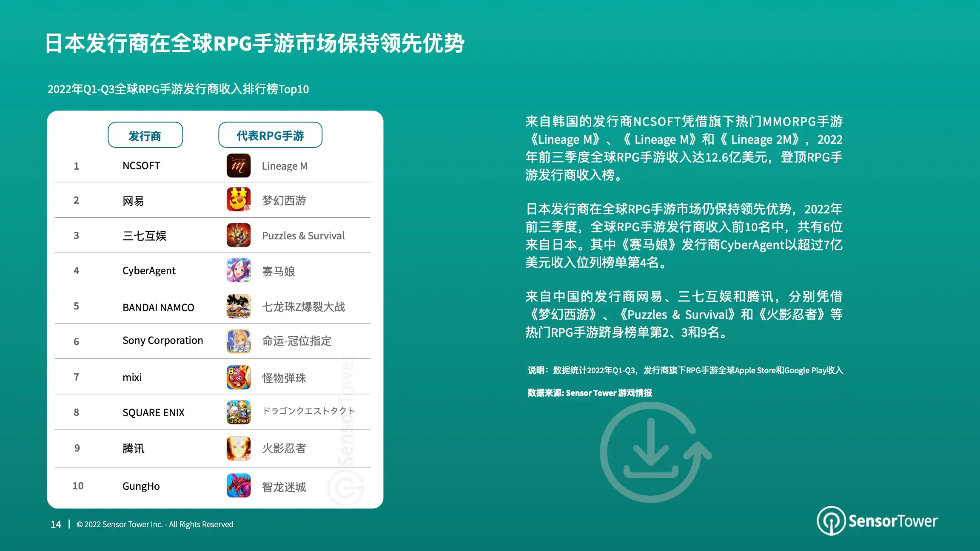Click the paragraph about 网易、三七互娱和腾讯
Image resolution: width=980 pixels, height=551 pixels.
pyautogui.click(x=684, y=314)
